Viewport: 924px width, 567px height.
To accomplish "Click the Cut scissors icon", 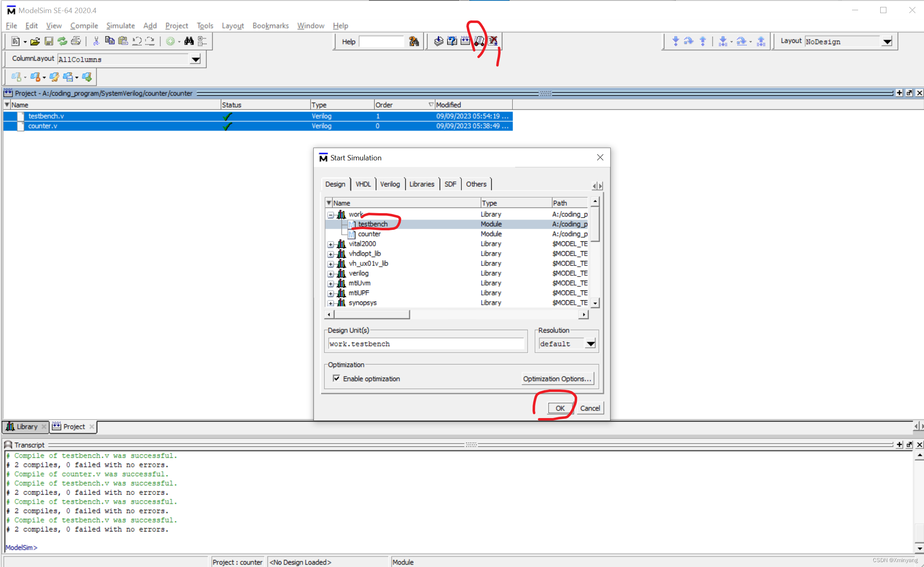I will coord(96,41).
